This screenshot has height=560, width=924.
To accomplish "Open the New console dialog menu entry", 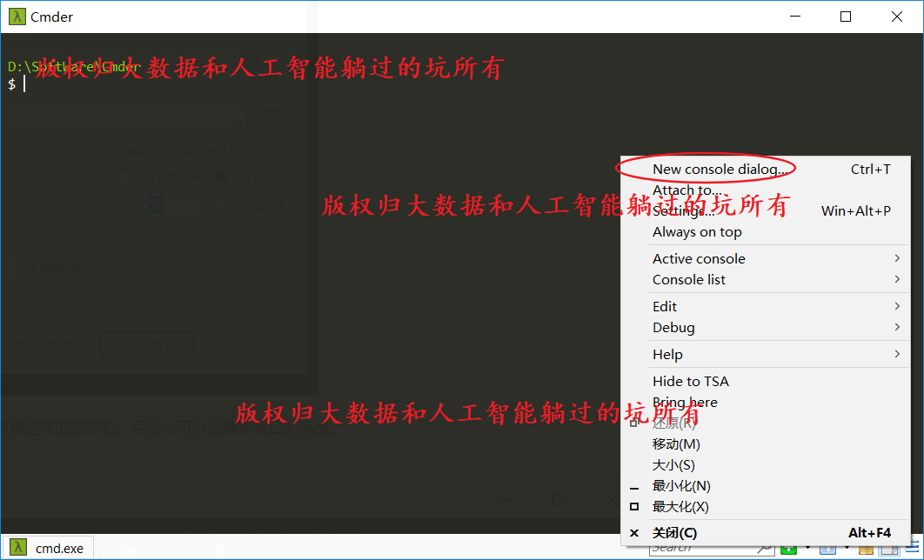I will [765, 170].
